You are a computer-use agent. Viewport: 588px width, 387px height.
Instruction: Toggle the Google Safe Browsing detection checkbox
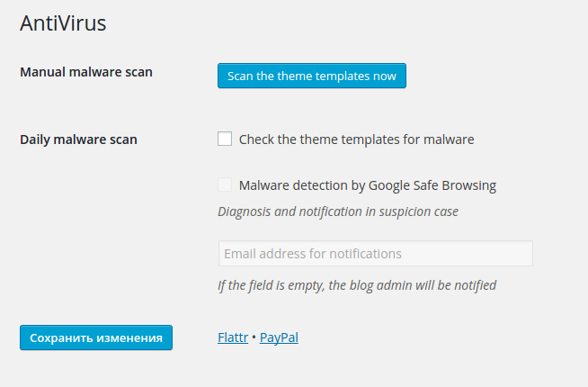click(x=225, y=185)
